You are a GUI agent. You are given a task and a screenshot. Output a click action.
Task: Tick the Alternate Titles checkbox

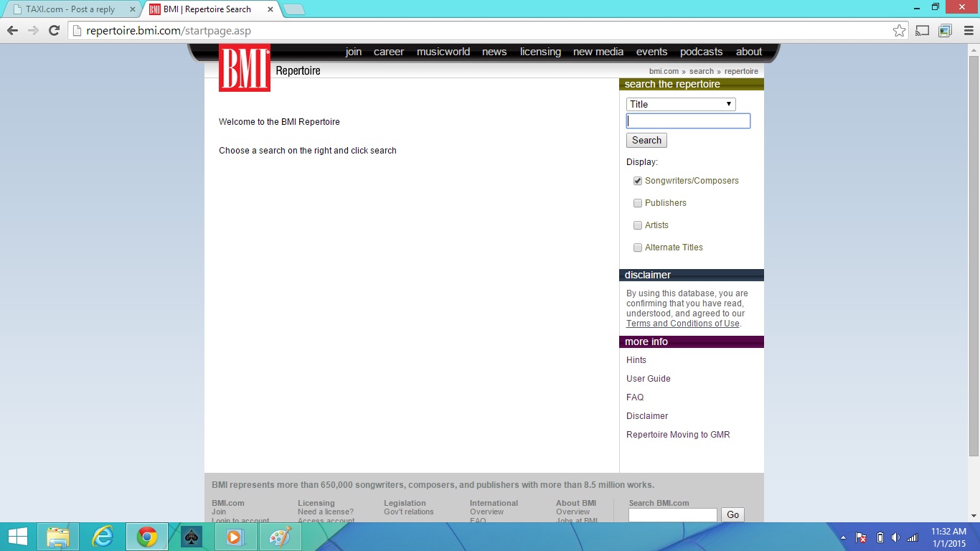pyautogui.click(x=638, y=248)
